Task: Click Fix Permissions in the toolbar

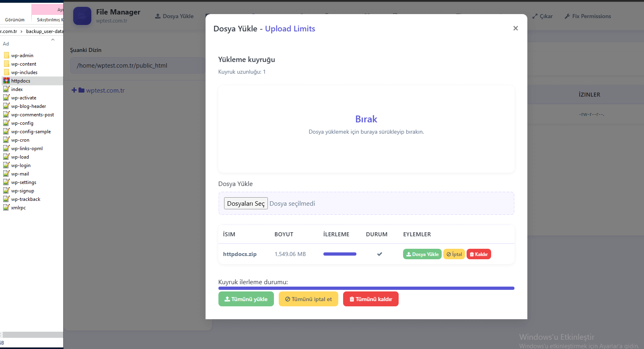Action: tap(587, 16)
